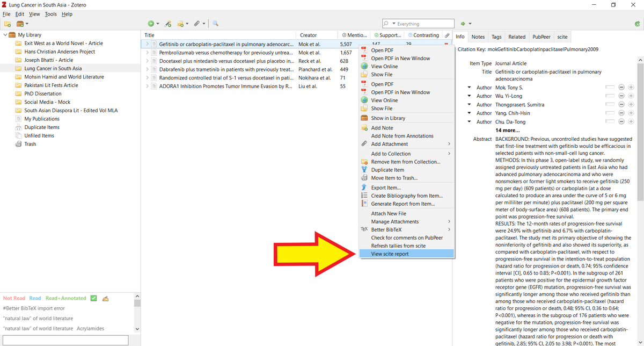Toggle name field mode for Chu, Da-Tong
The image size is (644, 346).
(609, 122)
